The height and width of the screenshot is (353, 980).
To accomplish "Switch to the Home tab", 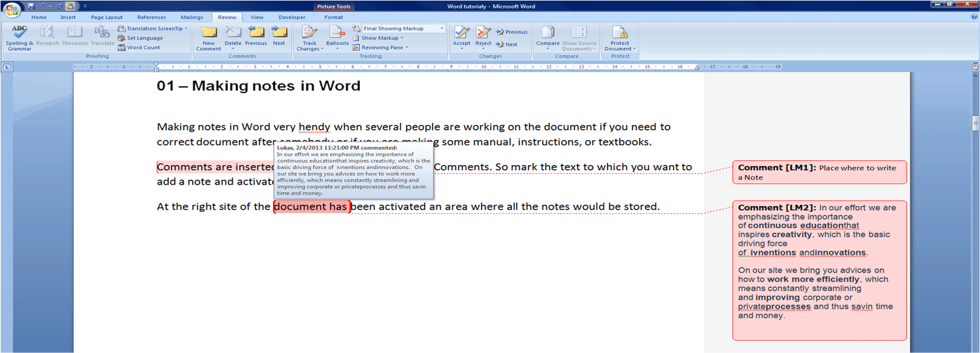I will 39,17.
